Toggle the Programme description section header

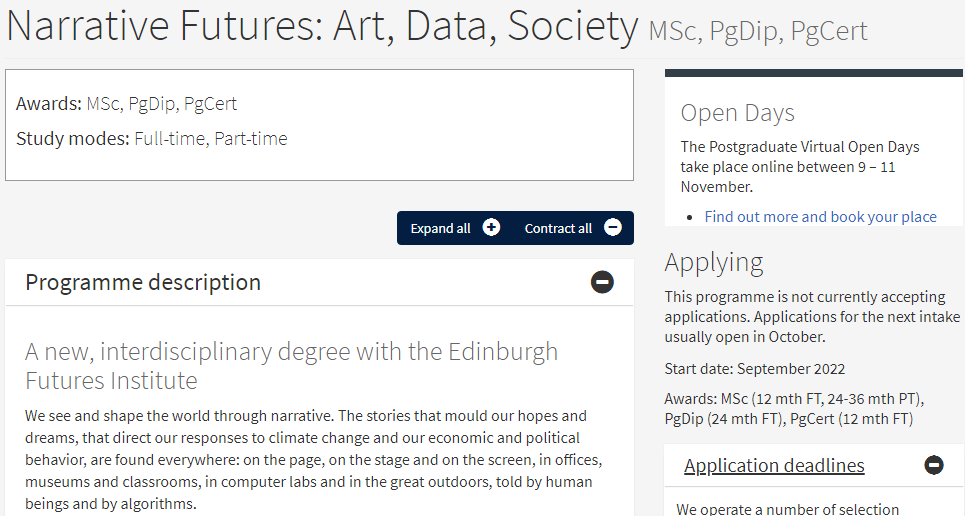319,282
